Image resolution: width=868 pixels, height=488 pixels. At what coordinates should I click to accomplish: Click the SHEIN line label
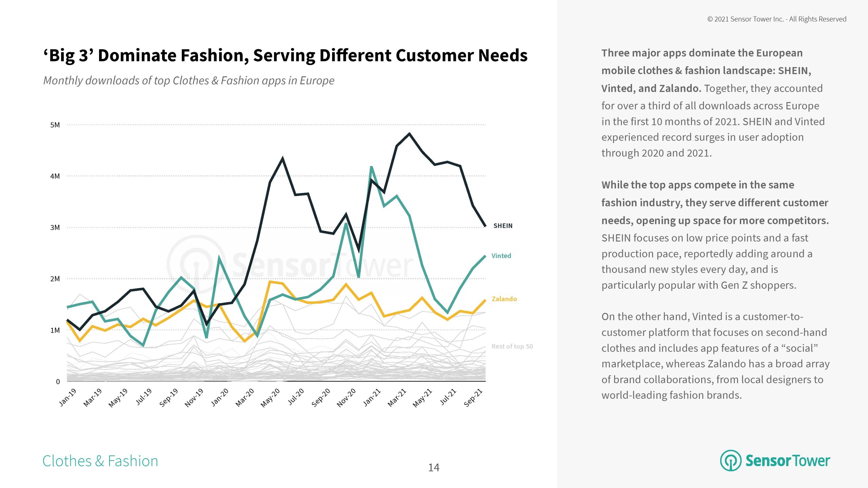tap(503, 226)
